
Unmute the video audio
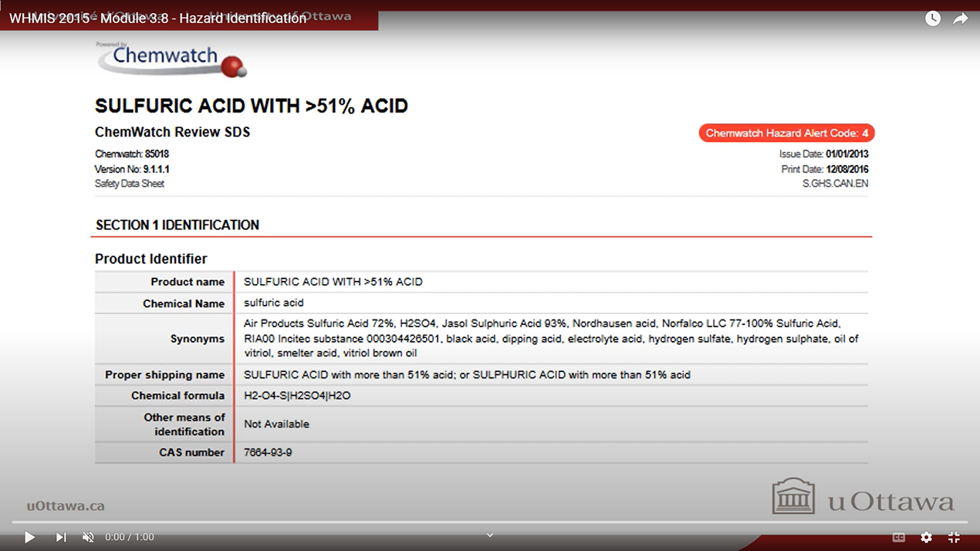(x=88, y=536)
